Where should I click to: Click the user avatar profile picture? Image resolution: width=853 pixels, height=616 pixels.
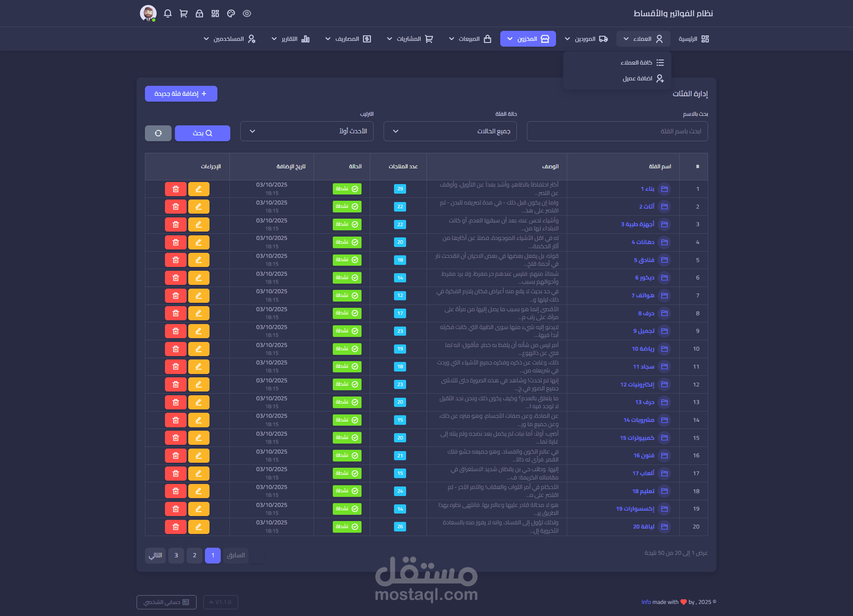(x=148, y=13)
